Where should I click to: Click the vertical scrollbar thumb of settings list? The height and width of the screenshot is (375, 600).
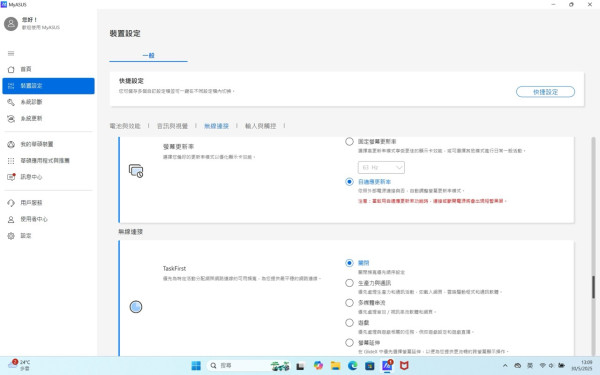tap(593, 287)
